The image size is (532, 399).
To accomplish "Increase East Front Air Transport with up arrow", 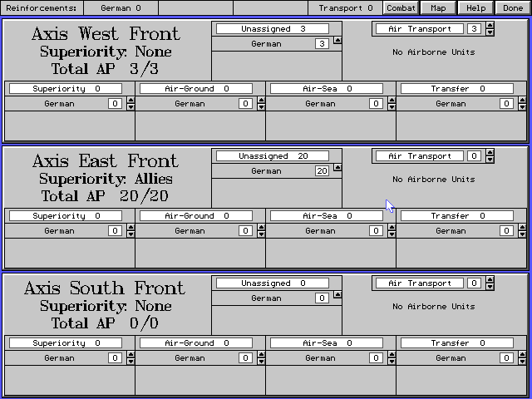I will click(x=490, y=152).
